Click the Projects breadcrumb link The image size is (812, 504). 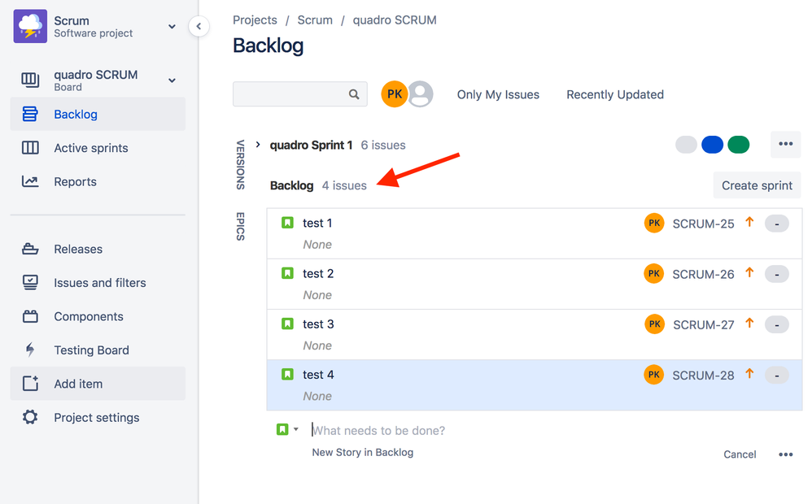(255, 20)
